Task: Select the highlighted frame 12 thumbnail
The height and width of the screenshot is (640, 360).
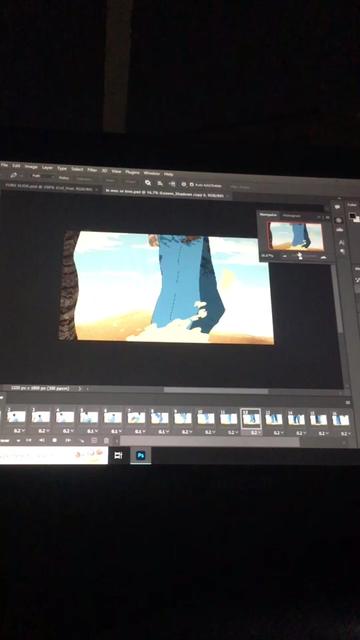Action: pyautogui.click(x=251, y=418)
